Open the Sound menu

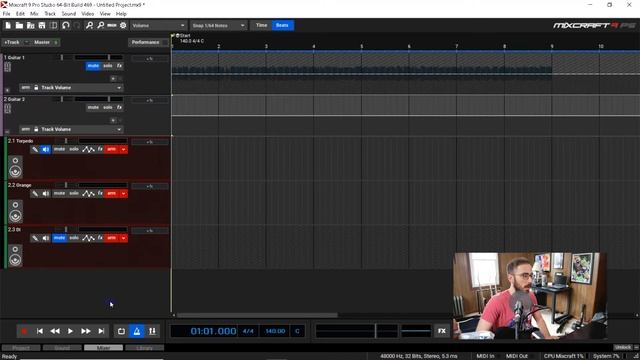point(69,14)
